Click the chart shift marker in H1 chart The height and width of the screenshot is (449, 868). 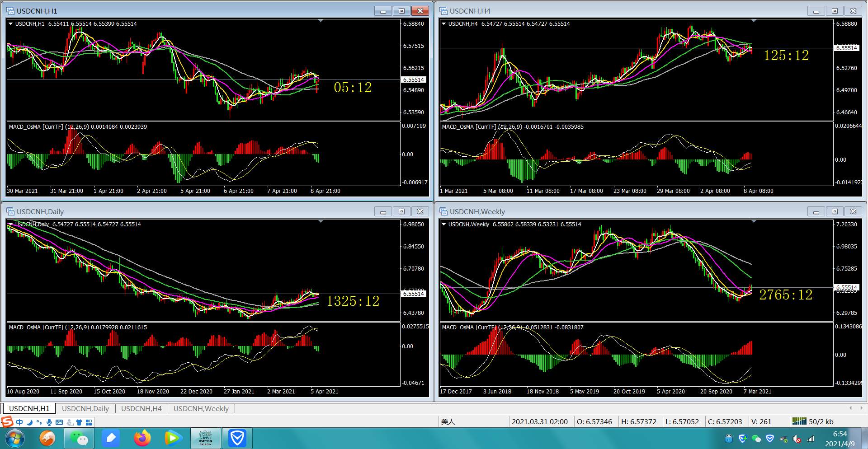coord(321,21)
